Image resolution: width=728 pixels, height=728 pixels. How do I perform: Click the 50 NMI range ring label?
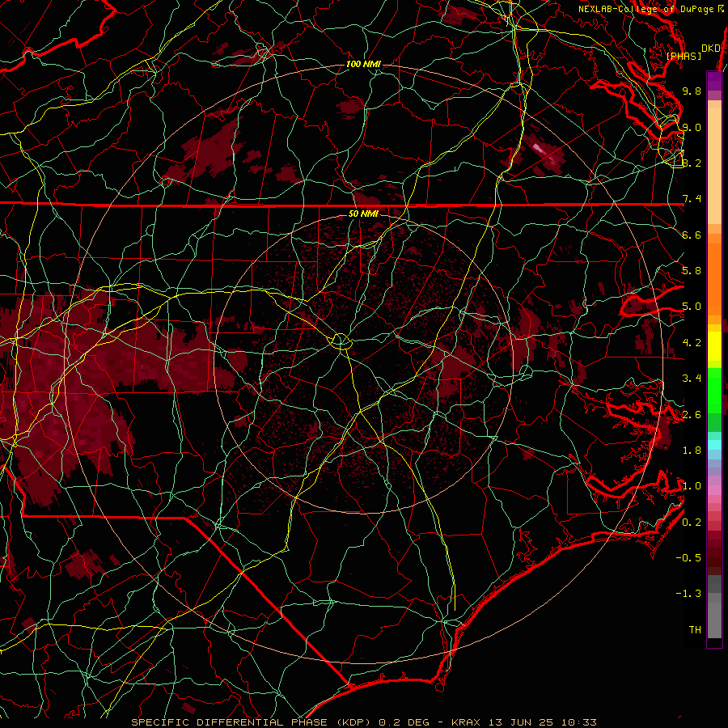363,214
